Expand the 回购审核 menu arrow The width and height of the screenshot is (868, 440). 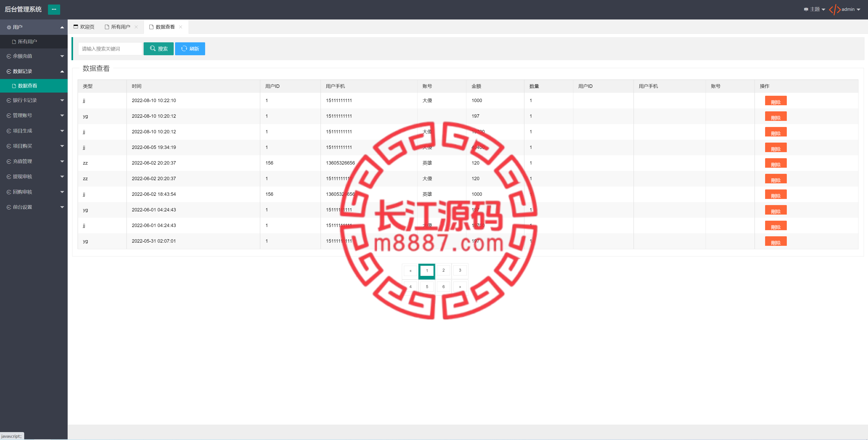[62, 192]
